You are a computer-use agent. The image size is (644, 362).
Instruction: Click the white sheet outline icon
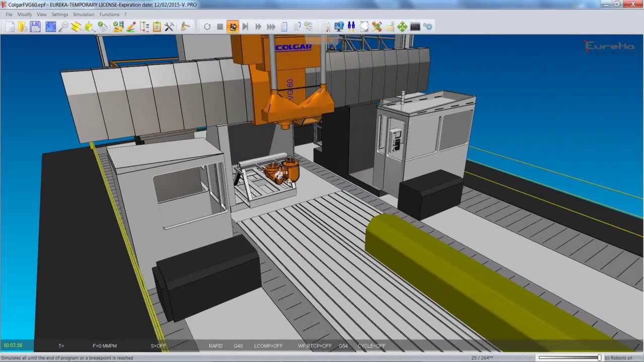coord(364,27)
